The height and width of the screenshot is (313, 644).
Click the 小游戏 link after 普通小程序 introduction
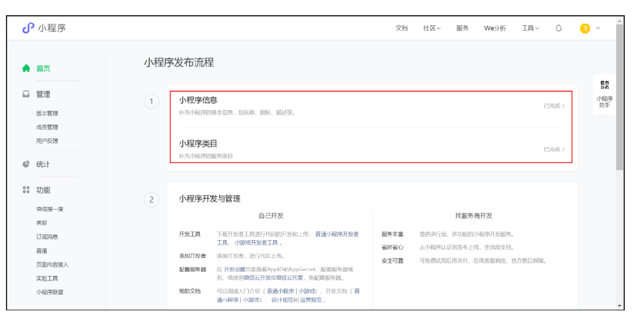[307, 291]
